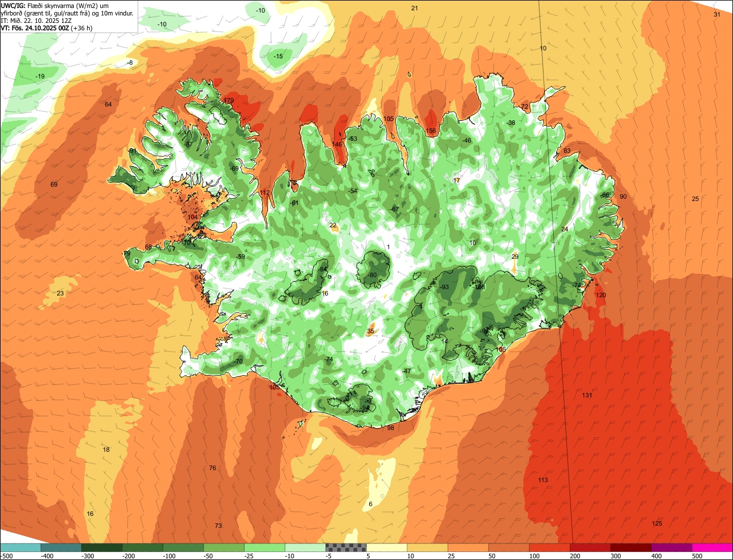The image size is (733, 560).
Task: Select the light teal swatch between -500 and -400
Action: coord(21,547)
